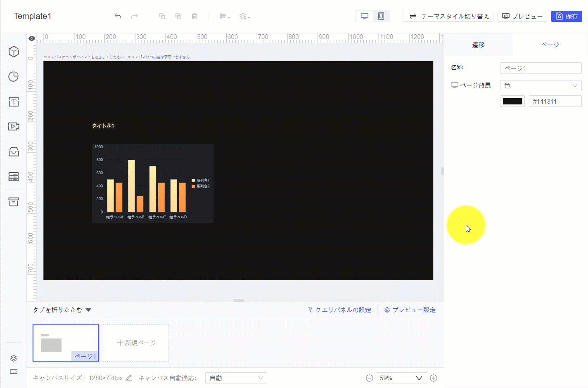This screenshot has height=388, width=588.
Task: Switch to the 遷移 tab
Action: (x=479, y=45)
